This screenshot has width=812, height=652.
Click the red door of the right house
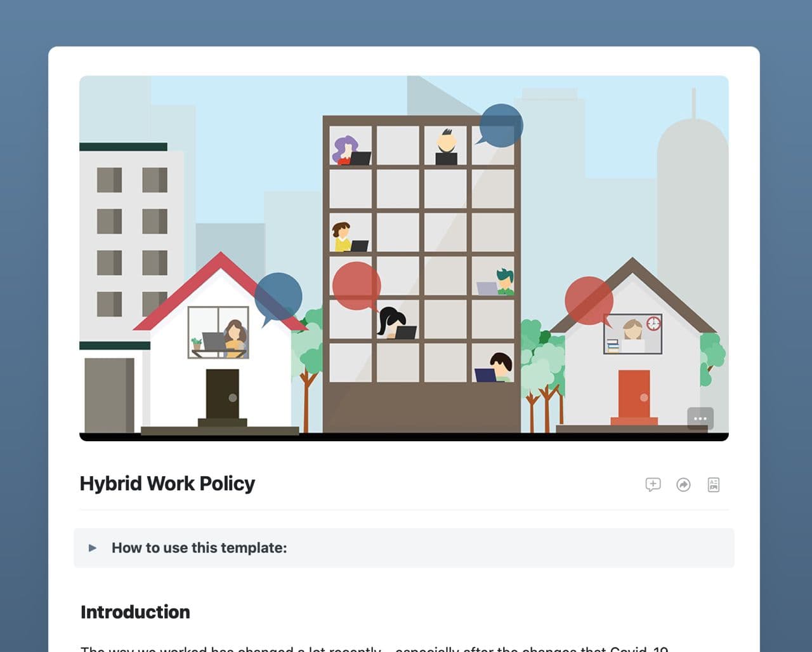coord(634,394)
